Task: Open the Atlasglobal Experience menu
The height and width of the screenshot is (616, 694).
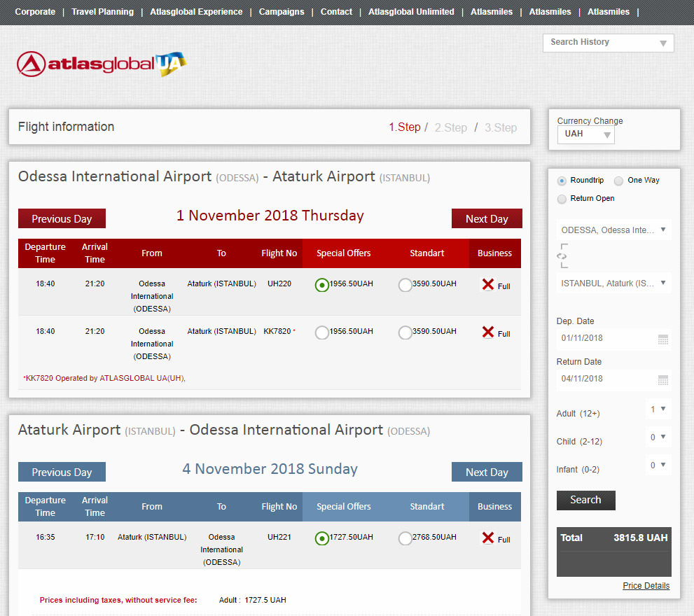Action: click(x=196, y=12)
